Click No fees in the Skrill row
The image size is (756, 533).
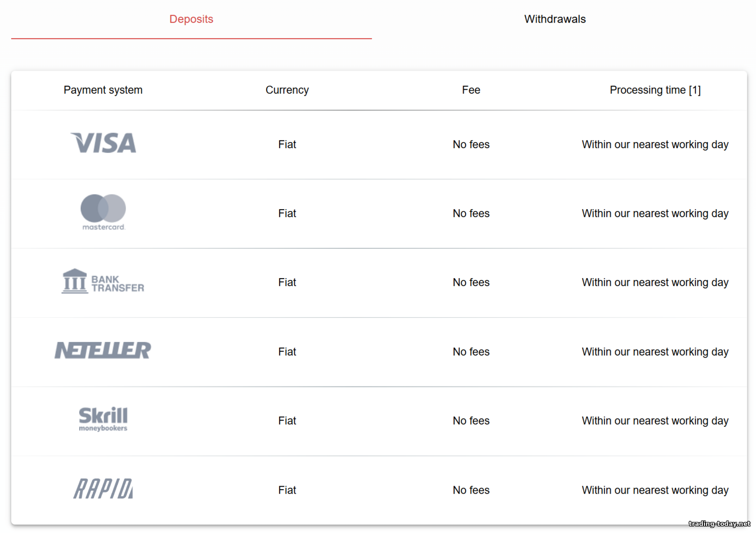pyautogui.click(x=471, y=421)
